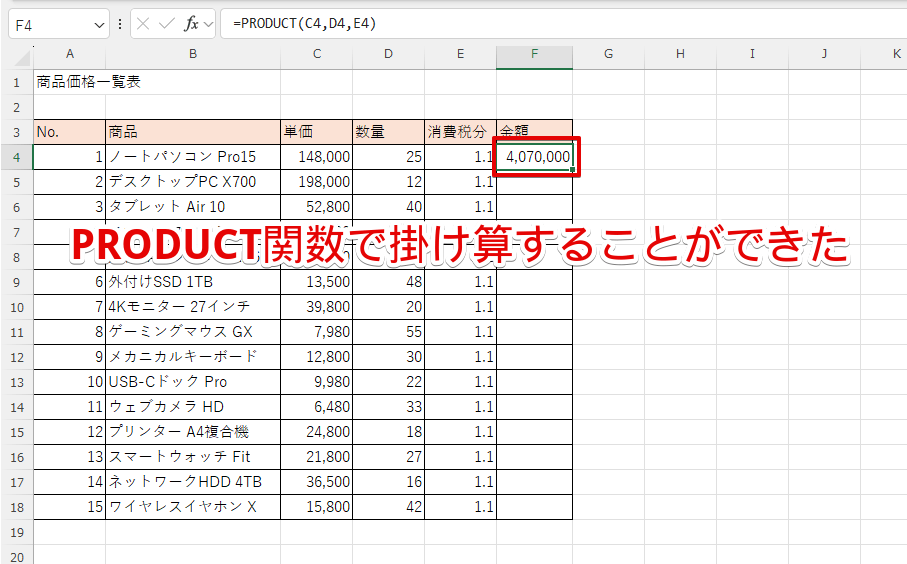907x564 pixels.
Task: Click cell プリンター A4複合機
Action: point(193,432)
